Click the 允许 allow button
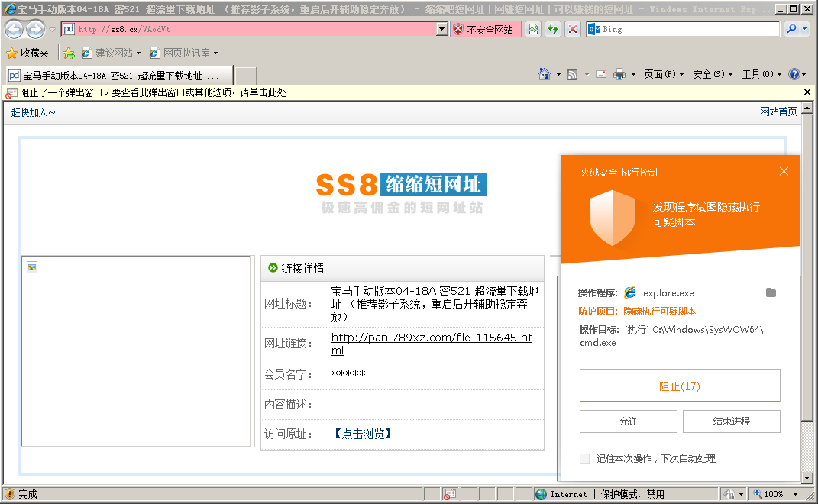 point(628,421)
